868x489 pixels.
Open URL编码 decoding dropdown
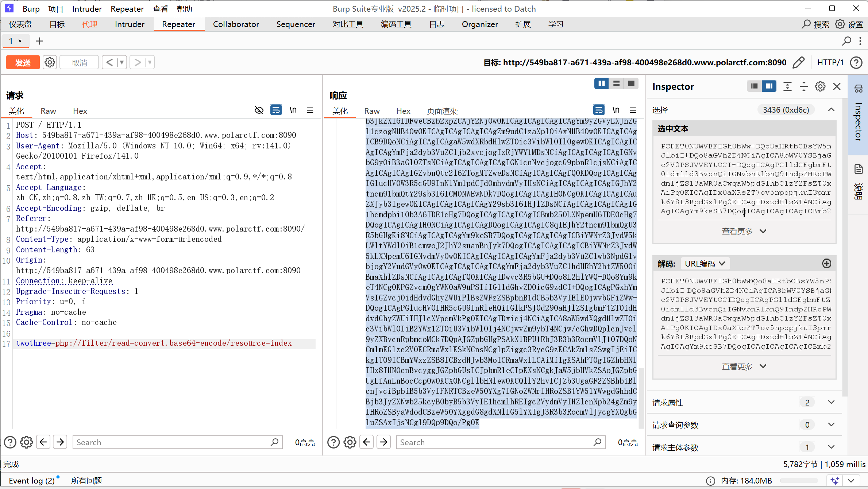(705, 263)
